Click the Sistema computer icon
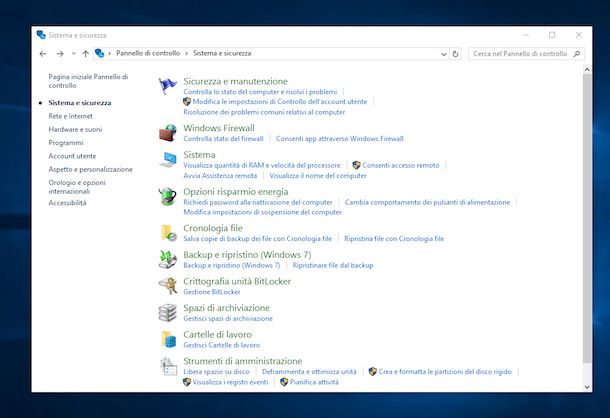The height and width of the screenshot is (418, 610). [x=167, y=159]
